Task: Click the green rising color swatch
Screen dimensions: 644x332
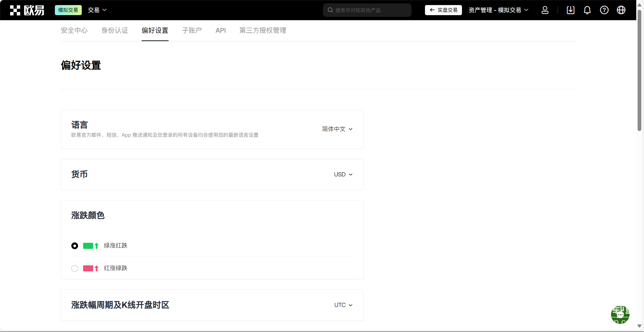Action: (88, 246)
